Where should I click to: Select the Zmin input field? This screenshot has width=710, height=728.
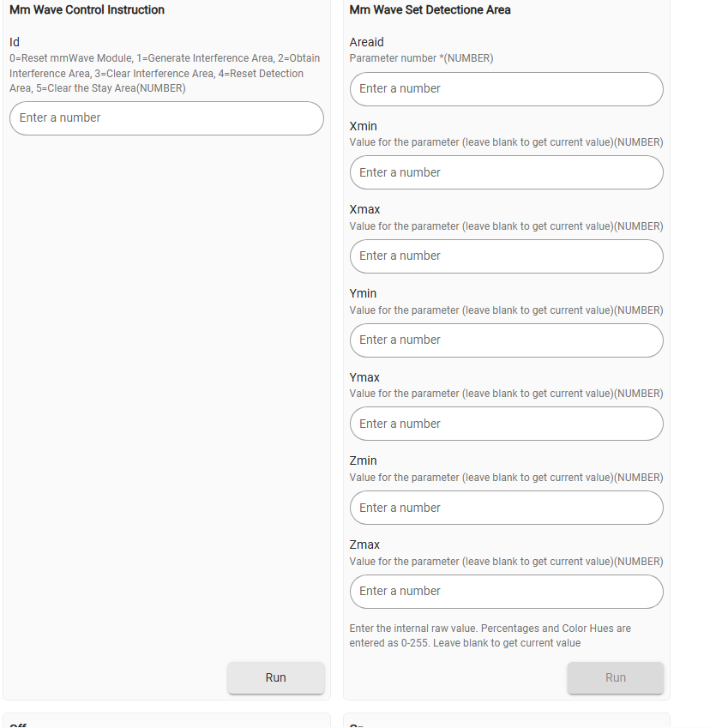[x=506, y=508]
